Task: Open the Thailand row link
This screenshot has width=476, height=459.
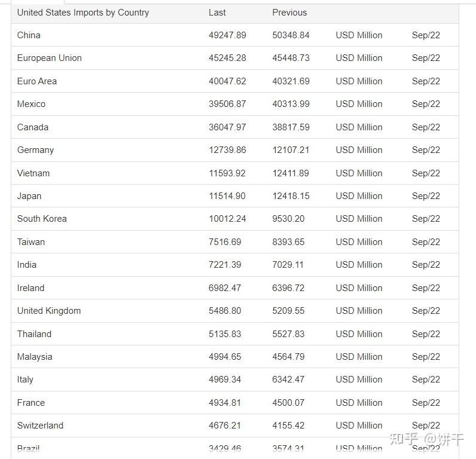Action: click(34, 334)
